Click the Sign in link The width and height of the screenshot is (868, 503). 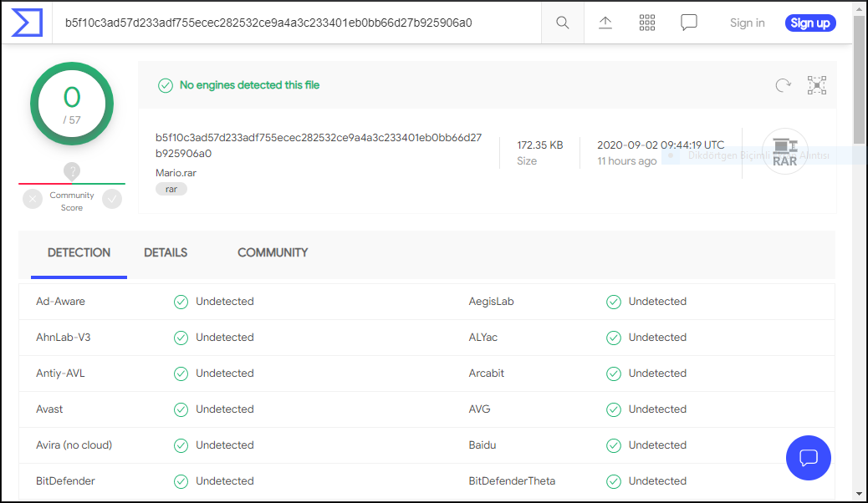pyautogui.click(x=747, y=23)
